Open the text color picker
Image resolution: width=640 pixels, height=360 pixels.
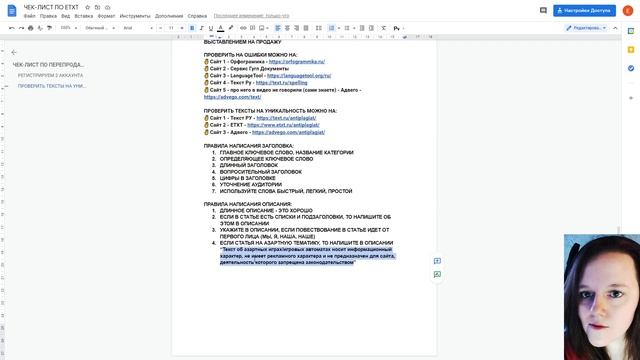[220, 28]
